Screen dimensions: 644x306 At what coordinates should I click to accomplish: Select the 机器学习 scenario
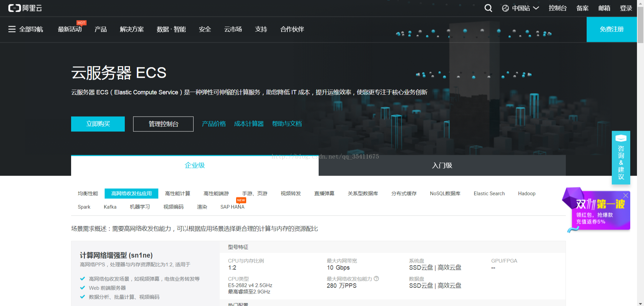(x=140, y=207)
